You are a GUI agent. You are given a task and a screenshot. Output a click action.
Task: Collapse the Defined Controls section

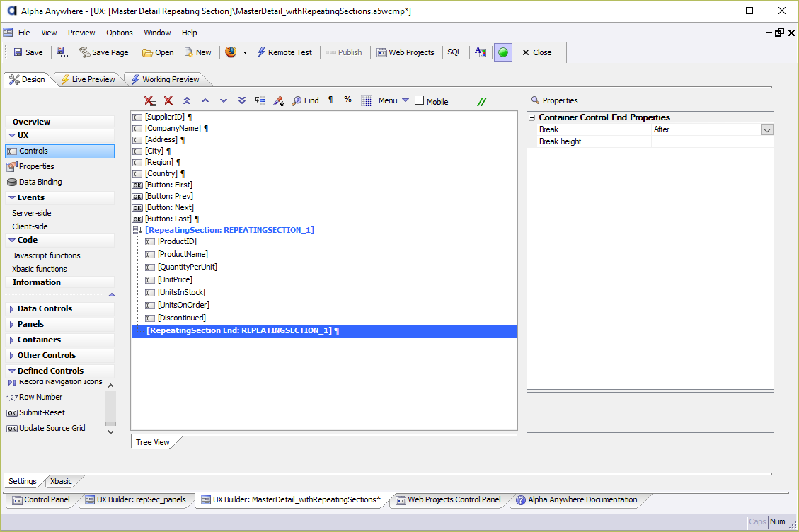pos(12,371)
